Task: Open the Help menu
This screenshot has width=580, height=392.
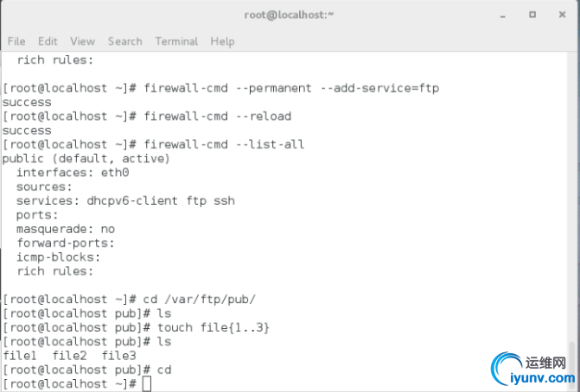Action: (x=222, y=41)
